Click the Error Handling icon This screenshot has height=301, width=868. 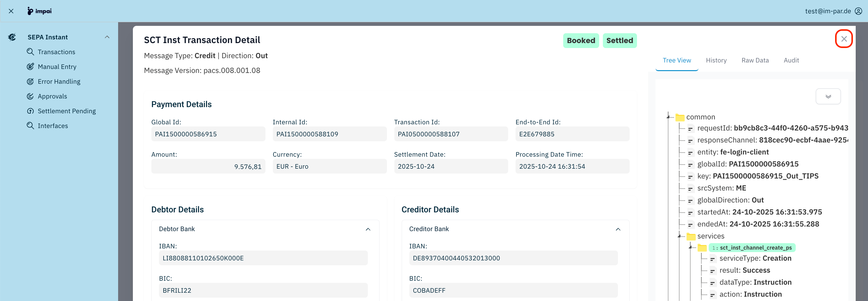click(30, 81)
